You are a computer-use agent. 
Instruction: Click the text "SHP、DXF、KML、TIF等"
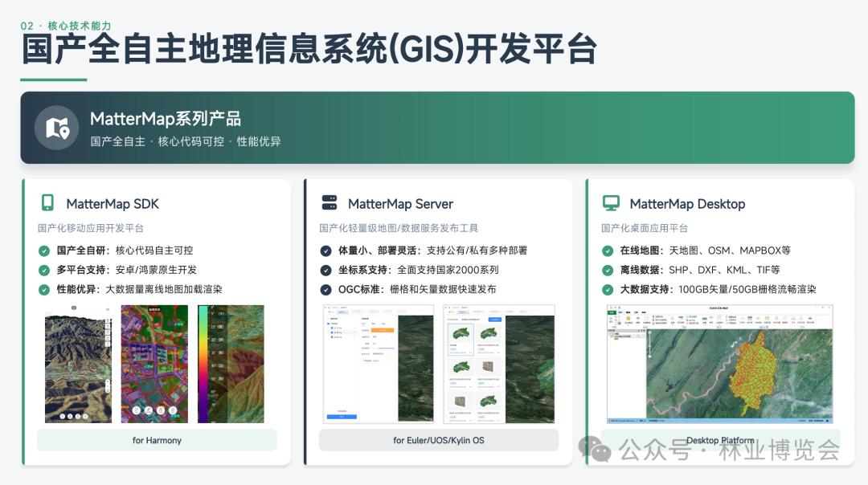point(724,270)
